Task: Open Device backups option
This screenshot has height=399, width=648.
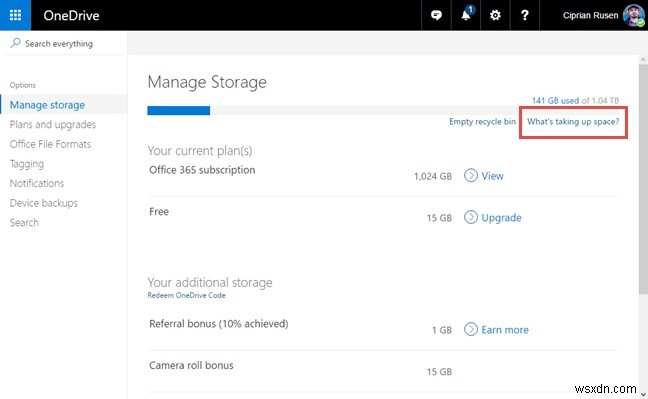Action: [x=43, y=203]
